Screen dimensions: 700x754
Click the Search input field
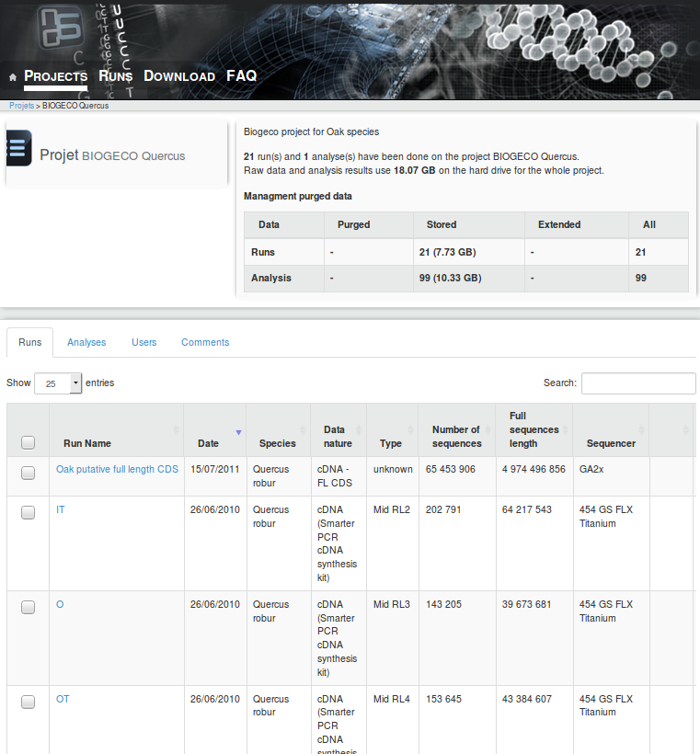coord(637,383)
